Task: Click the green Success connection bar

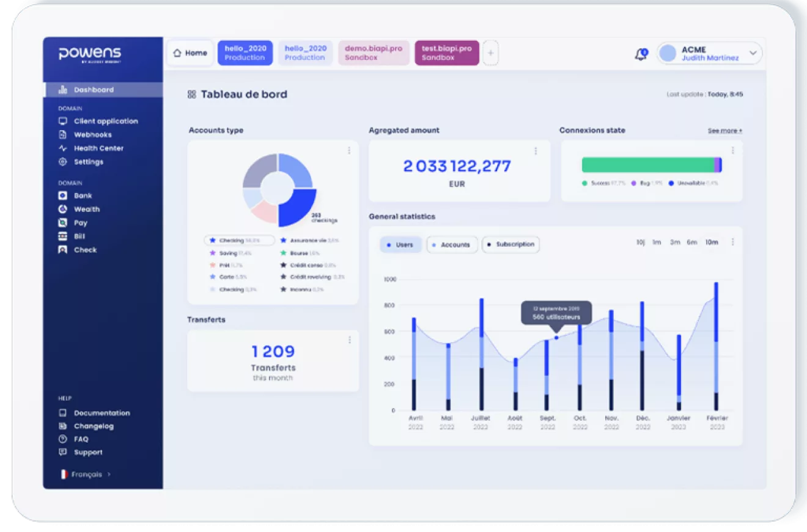Action: click(648, 165)
